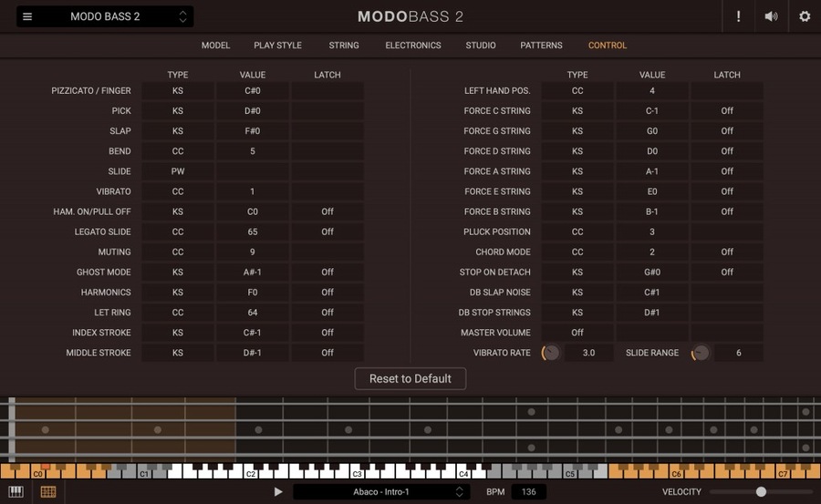Image resolution: width=821 pixels, height=504 pixels.
Task: Click MUTING value 9
Action: click(x=253, y=252)
